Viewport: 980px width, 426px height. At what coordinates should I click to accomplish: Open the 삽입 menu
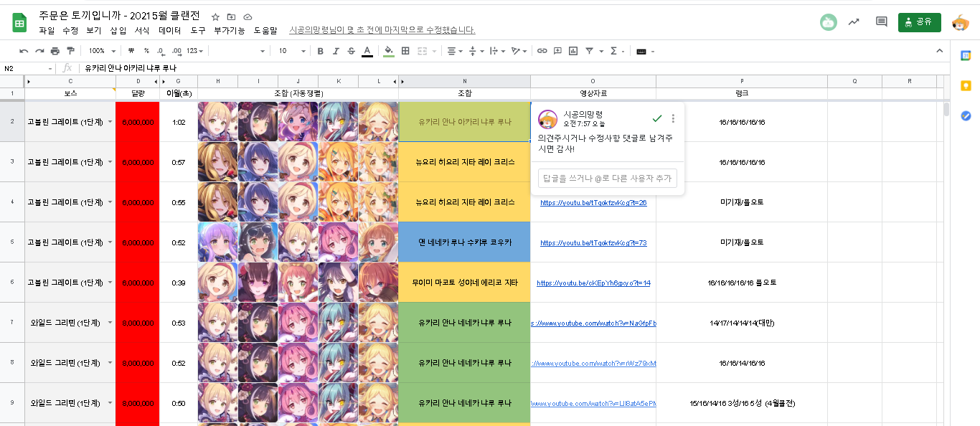click(118, 30)
